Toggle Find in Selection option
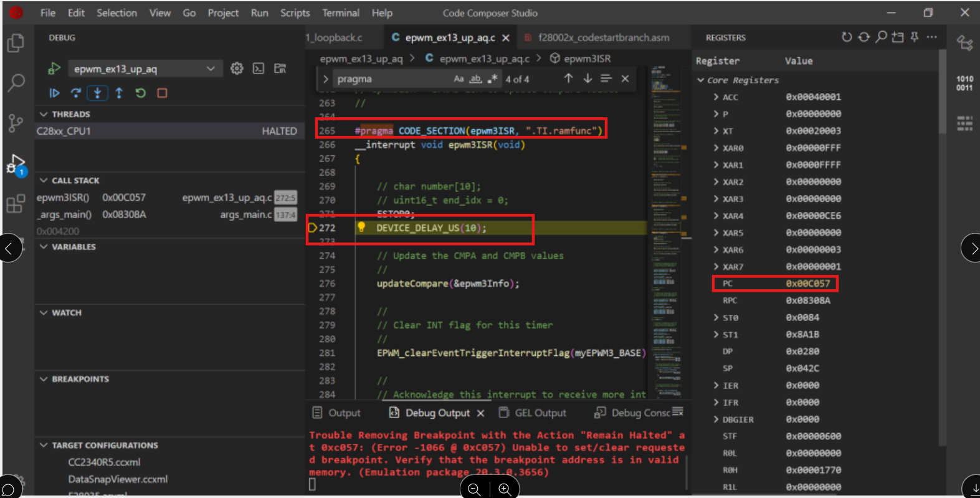Viewport: 980px width, 498px height. pyautogui.click(x=606, y=79)
